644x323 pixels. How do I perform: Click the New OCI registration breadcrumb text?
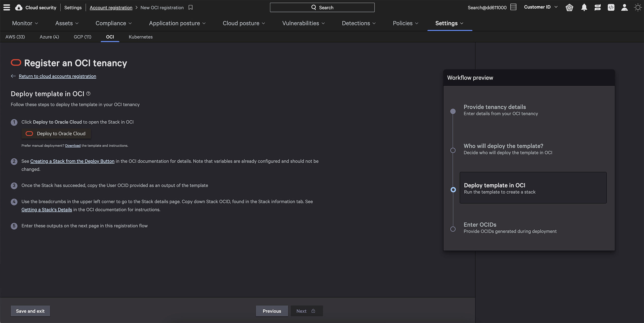(x=162, y=8)
